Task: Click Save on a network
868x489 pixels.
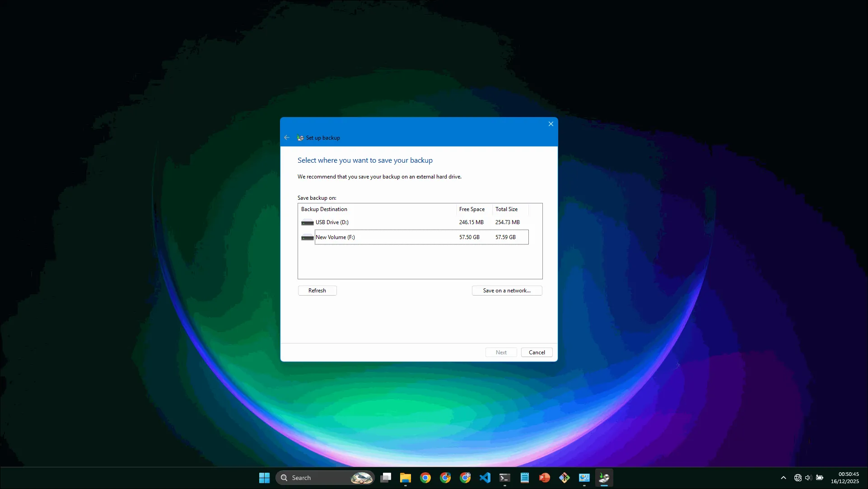Action: (507, 290)
